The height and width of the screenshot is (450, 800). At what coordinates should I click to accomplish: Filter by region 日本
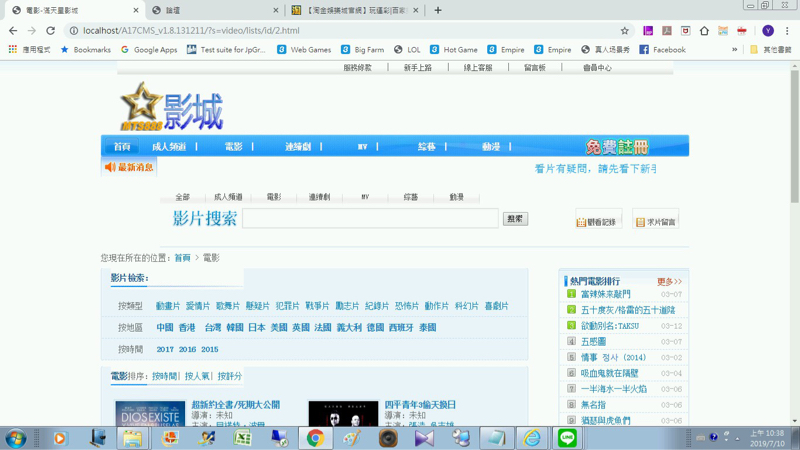(257, 328)
